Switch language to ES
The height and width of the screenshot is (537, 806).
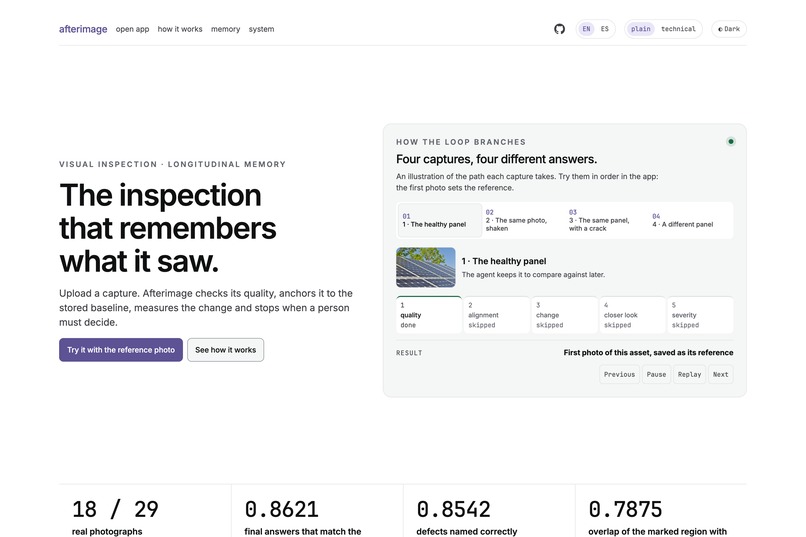click(604, 29)
